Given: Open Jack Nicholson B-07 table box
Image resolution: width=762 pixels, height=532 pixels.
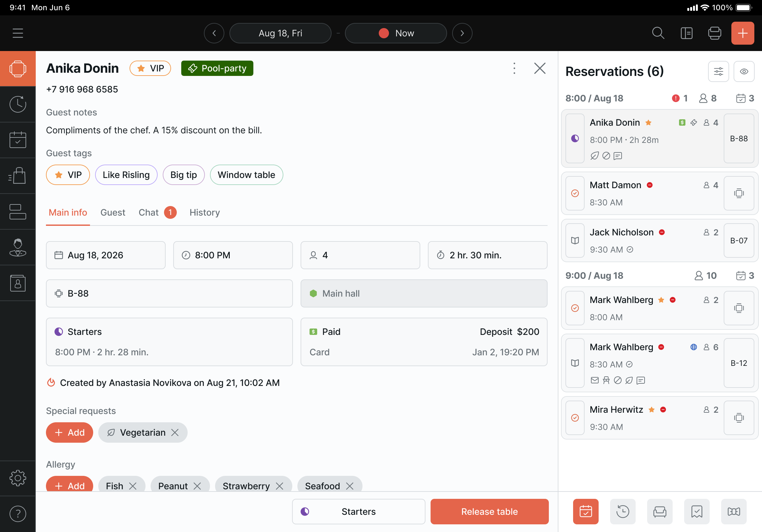Looking at the screenshot, I should pos(738,240).
